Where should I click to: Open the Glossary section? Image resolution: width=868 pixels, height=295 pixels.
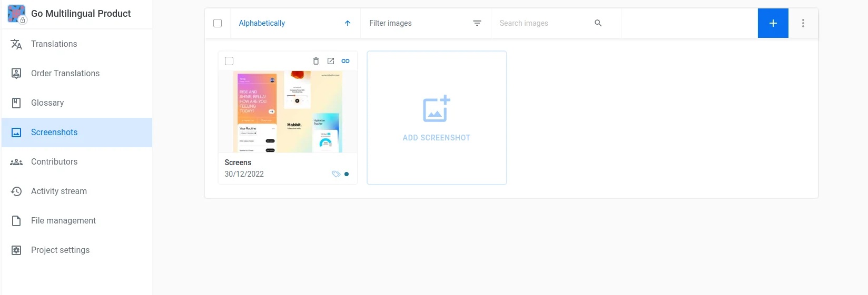(x=47, y=103)
